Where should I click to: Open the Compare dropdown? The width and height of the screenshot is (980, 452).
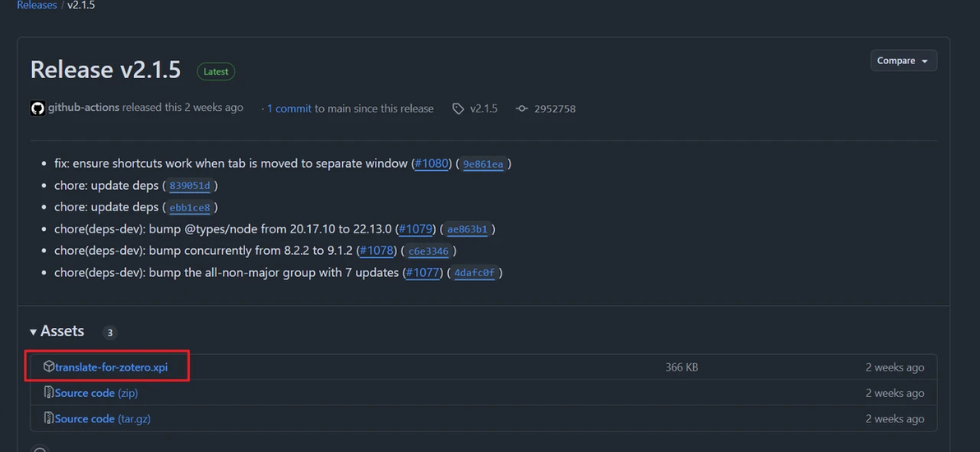pyautogui.click(x=903, y=61)
